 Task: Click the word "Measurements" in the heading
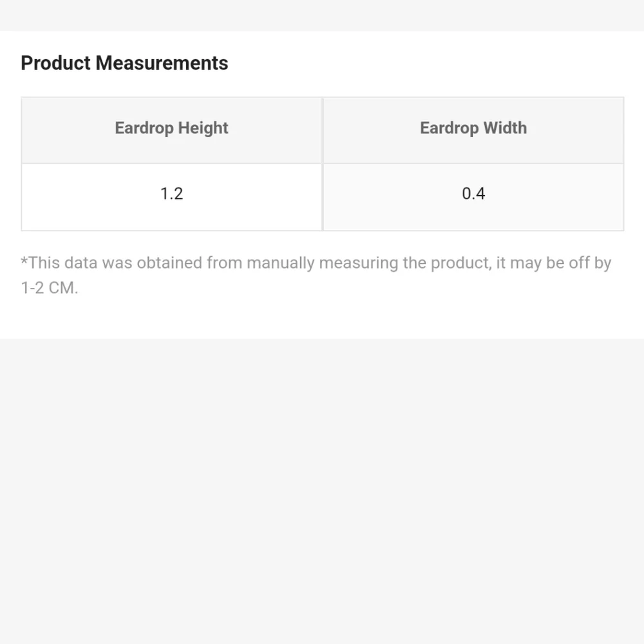point(162,63)
